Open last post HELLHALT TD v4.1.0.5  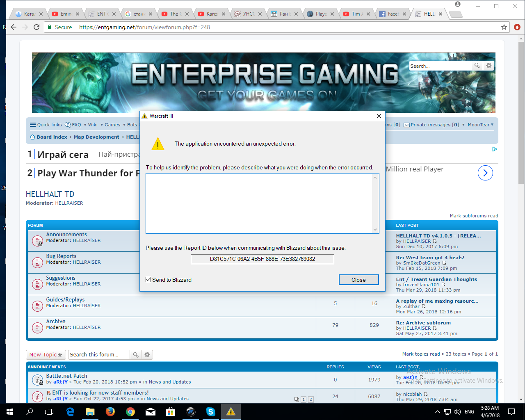[x=438, y=236]
